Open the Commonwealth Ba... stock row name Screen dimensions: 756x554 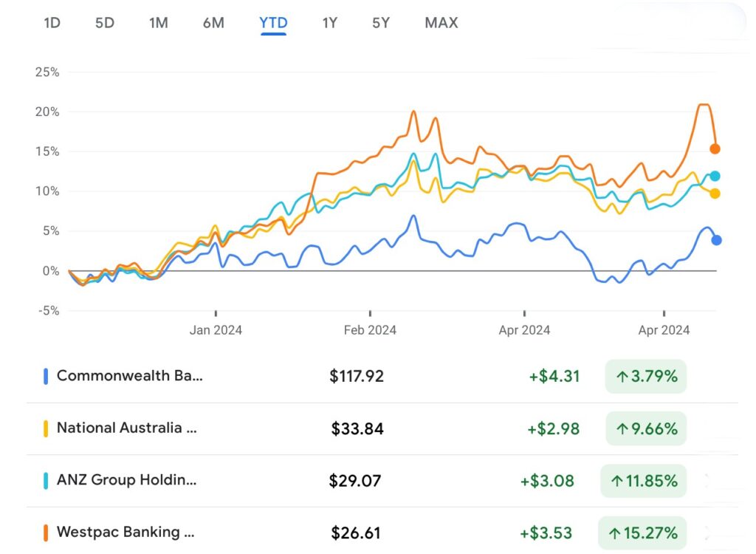click(x=130, y=375)
